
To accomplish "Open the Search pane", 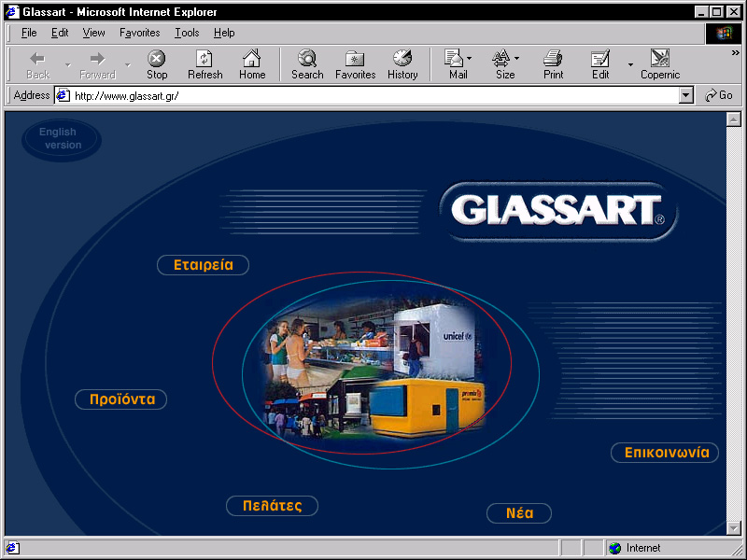I will click(x=307, y=64).
